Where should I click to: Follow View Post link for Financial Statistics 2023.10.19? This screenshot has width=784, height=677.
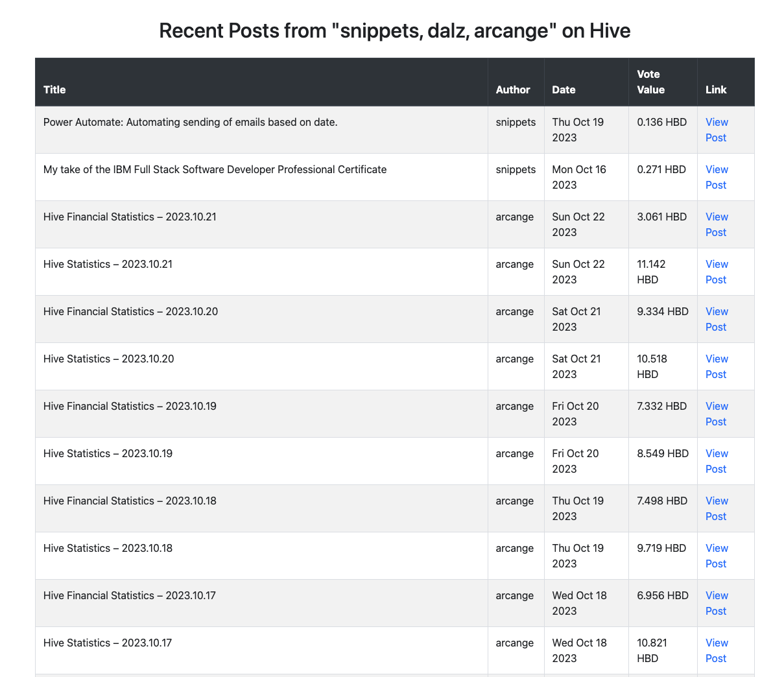click(x=717, y=414)
